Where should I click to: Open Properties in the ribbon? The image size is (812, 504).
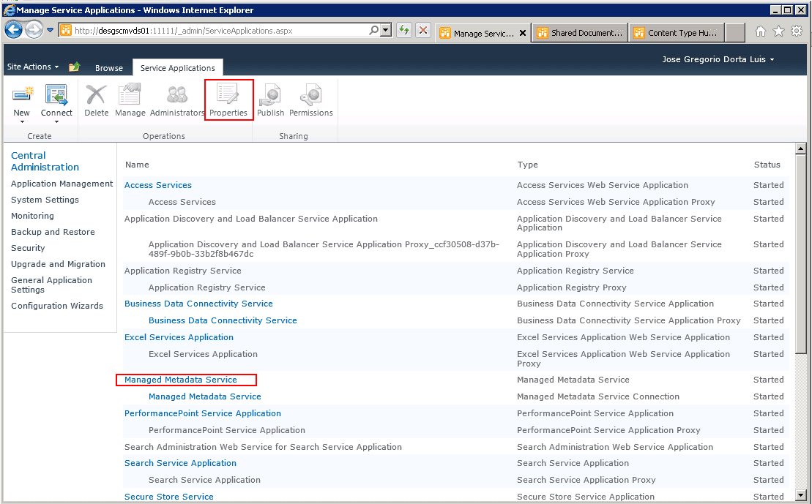click(x=228, y=96)
